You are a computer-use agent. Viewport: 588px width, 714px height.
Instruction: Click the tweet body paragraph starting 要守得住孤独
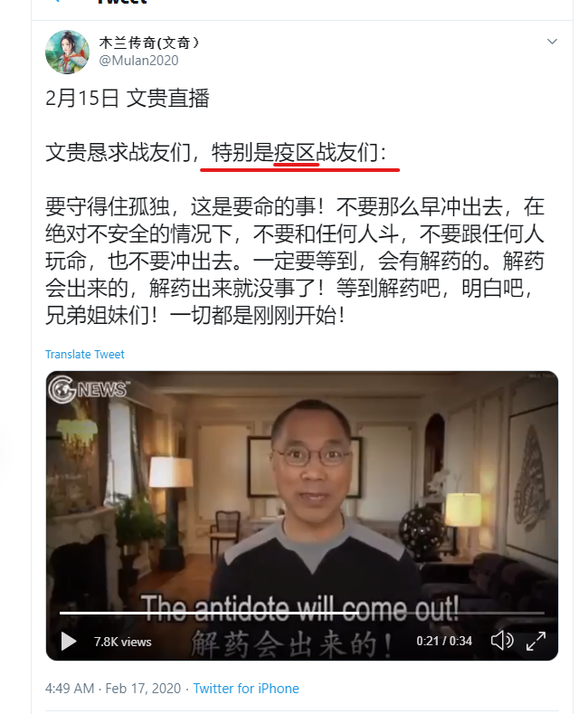295,261
